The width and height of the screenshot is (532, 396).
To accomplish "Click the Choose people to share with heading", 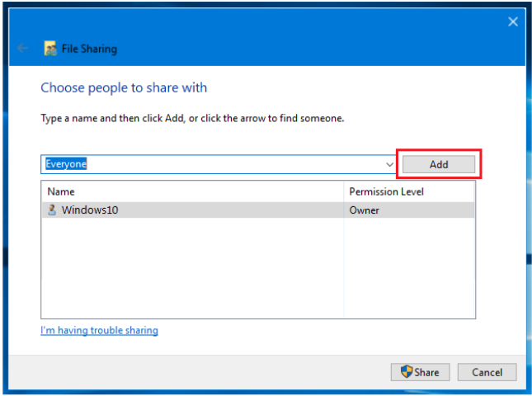I will click(x=124, y=87).
